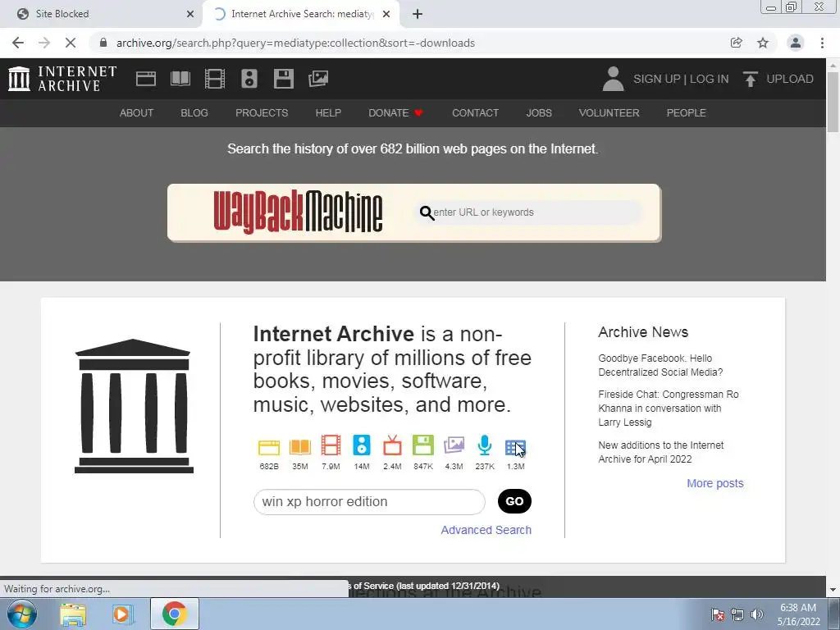The image size is (840, 630).
Task: Click the black GO search button
Action: pos(514,501)
